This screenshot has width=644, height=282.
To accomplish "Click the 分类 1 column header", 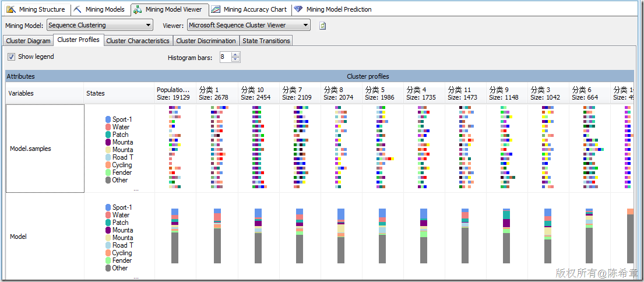I will tap(217, 93).
